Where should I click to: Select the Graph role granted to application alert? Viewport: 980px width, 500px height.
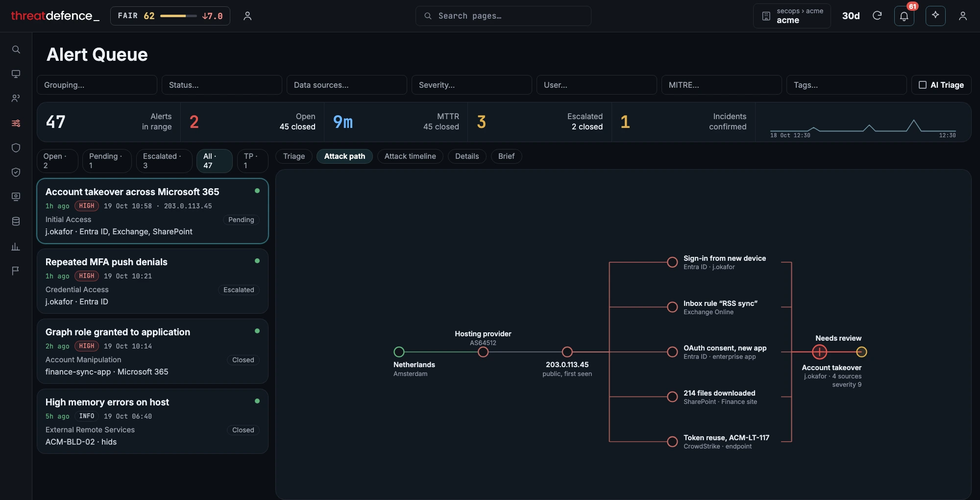[x=152, y=351]
